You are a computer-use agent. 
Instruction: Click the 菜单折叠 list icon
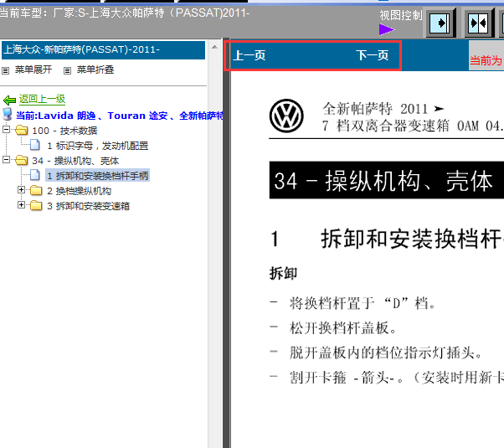pos(67,70)
